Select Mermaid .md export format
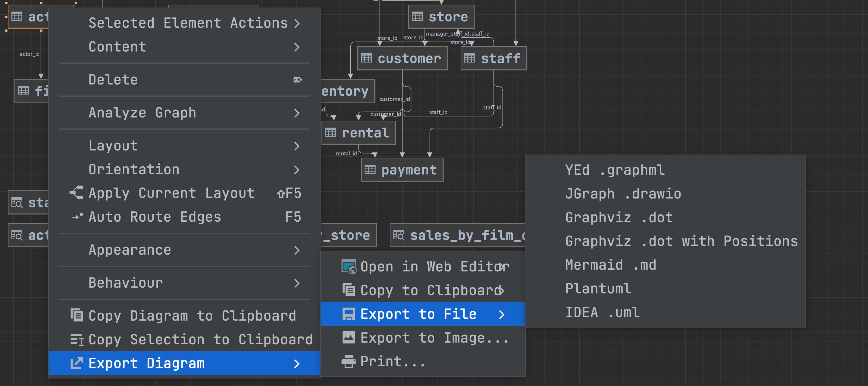Screen dimensions: 868x386 click(610, 265)
